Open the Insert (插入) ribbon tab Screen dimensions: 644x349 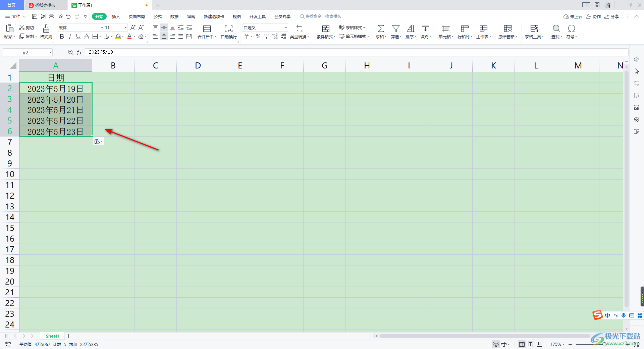click(x=116, y=16)
